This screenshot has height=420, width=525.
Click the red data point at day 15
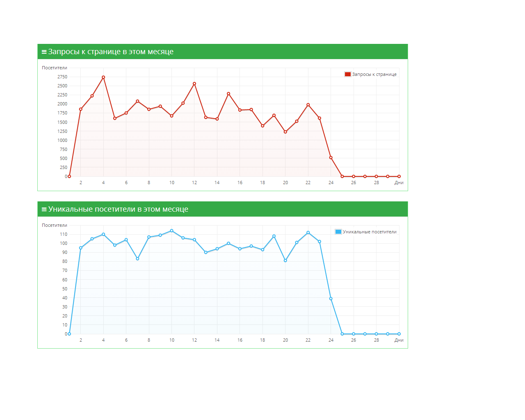(x=228, y=94)
